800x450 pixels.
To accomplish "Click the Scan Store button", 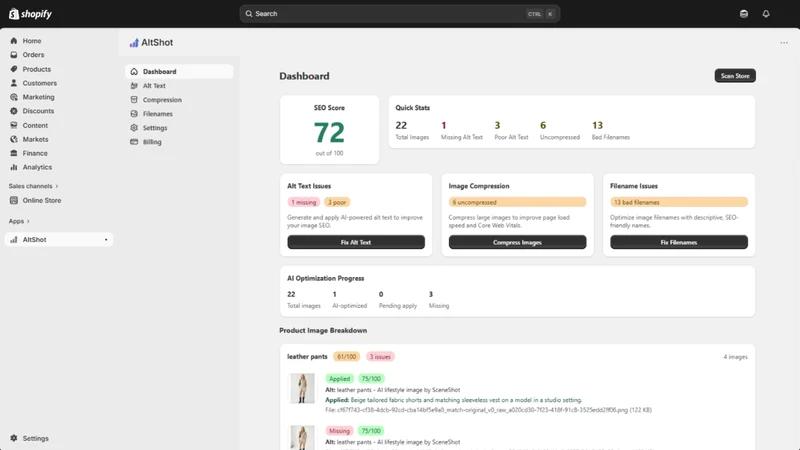I will [735, 76].
